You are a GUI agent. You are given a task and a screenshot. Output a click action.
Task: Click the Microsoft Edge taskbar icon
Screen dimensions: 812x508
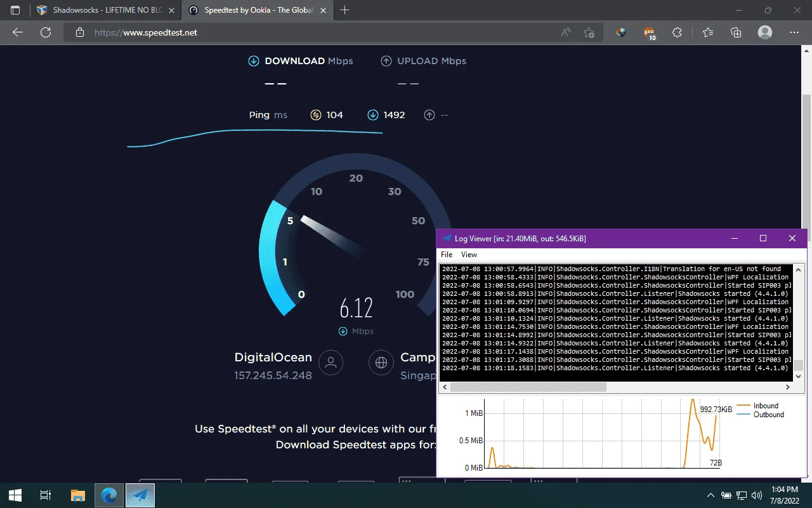click(109, 495)
